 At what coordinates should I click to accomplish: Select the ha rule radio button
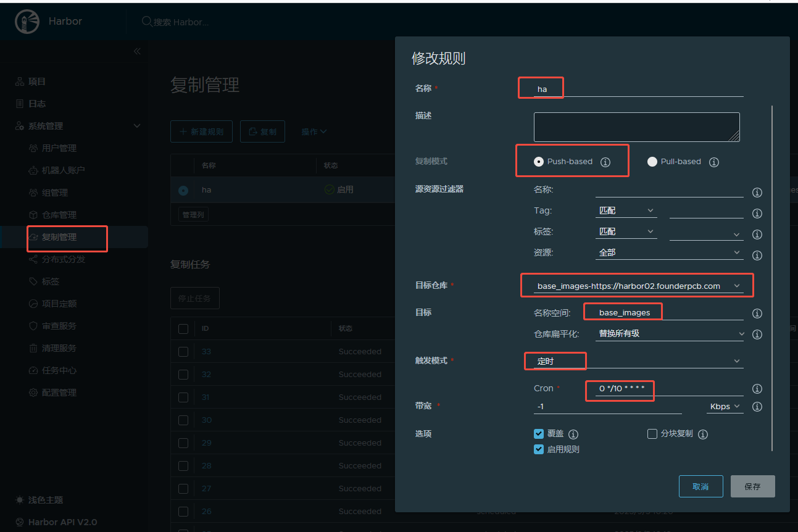point(183,190)
